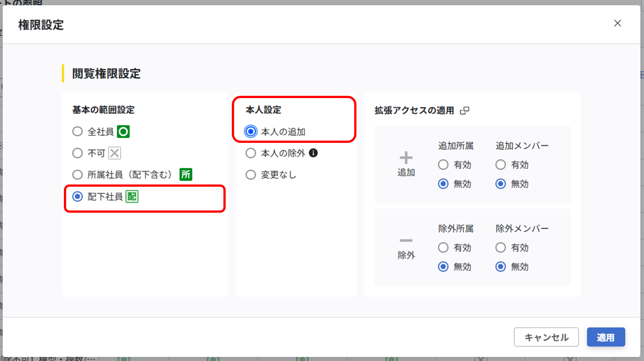Viewport: 644px width, 361px height.
Task: Click the 除外所属 column label
Action: pyautogui.click(x=456, y=228)
